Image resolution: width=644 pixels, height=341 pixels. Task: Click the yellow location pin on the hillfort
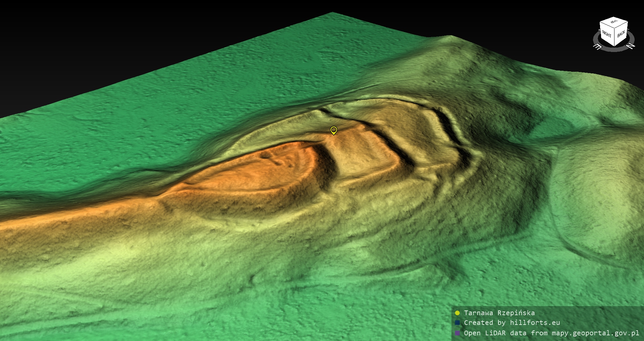(333, 130)
